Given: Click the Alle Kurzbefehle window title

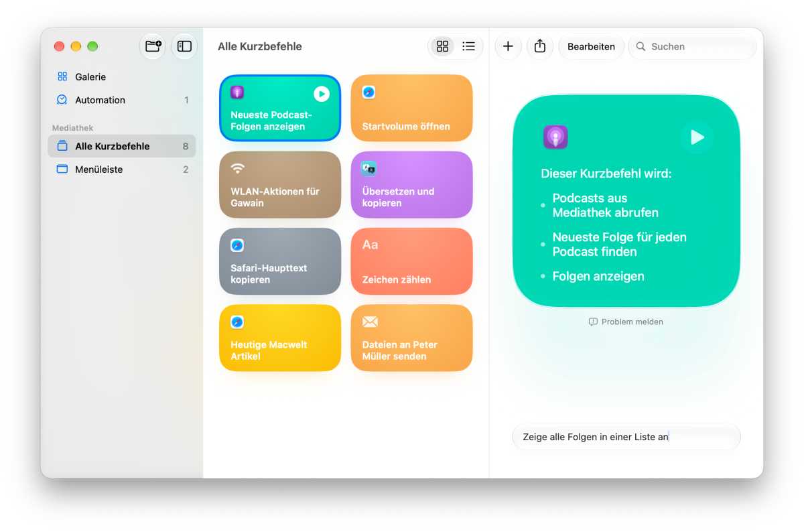Looking at the screenshot, I should pos(260,46).
